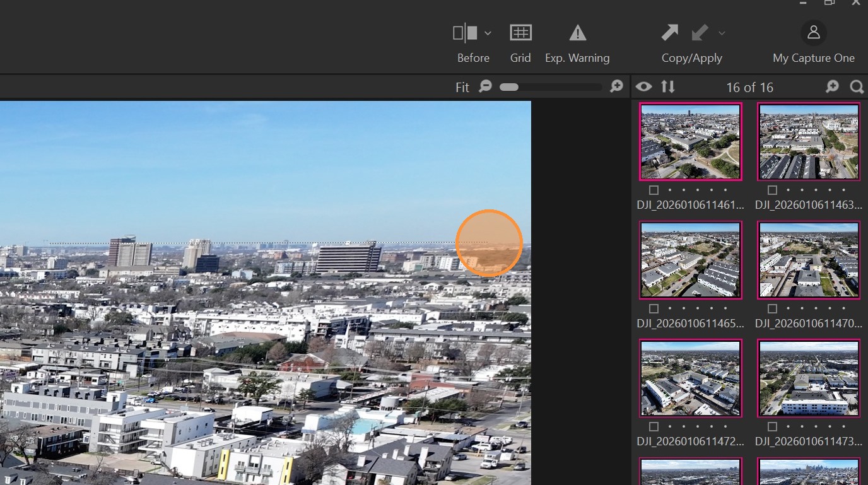The width and height of the screenshot is (868, 485).
Task: Click the filename text "DJI_2026010611463..."
Action: click(809, 205)
